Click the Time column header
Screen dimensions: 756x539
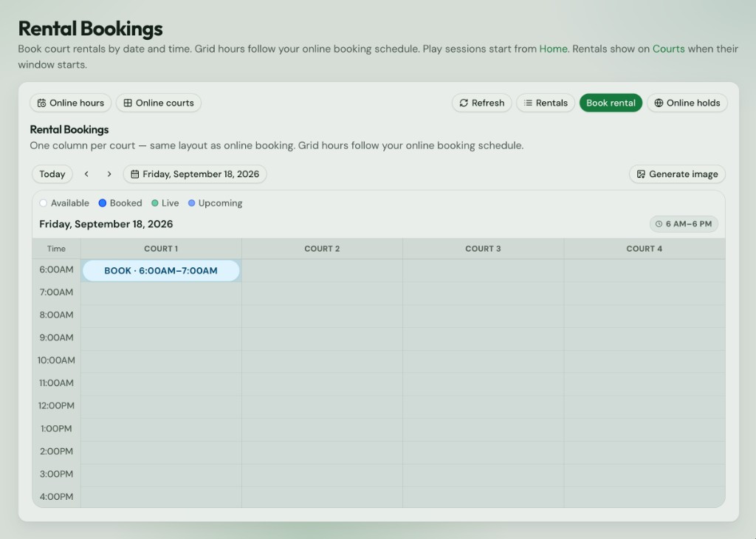[x=56, y=249]
